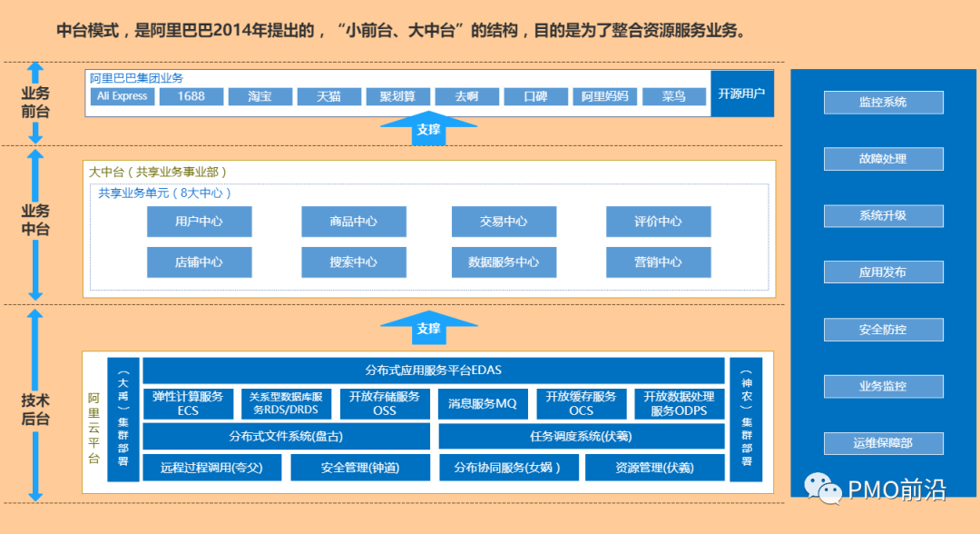The width and height of the screenshot is (980, 534).
Task: Click 安全管理(钟道) box
Action: (x=360, y=468)
